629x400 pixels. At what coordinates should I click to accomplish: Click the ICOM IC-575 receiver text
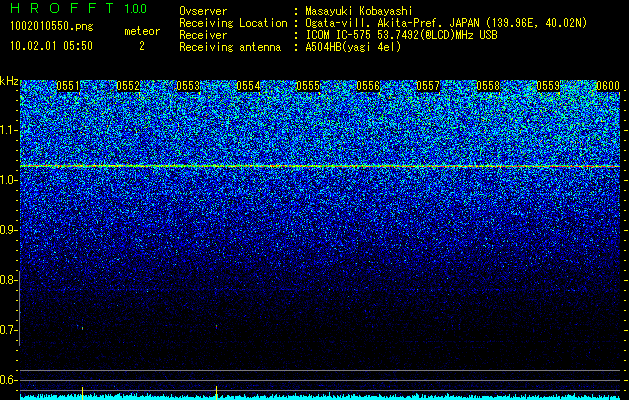(x=401, y=35)
